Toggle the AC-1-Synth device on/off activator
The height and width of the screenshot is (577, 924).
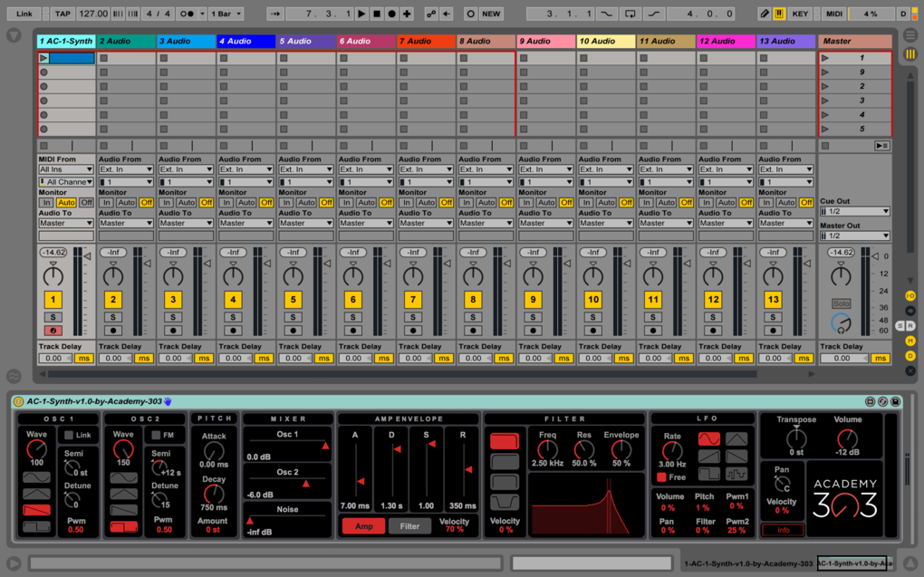point(18,402)
